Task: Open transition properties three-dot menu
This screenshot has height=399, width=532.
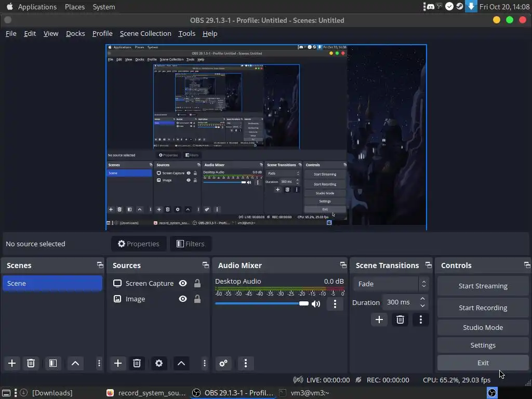Action: point(421,320)
